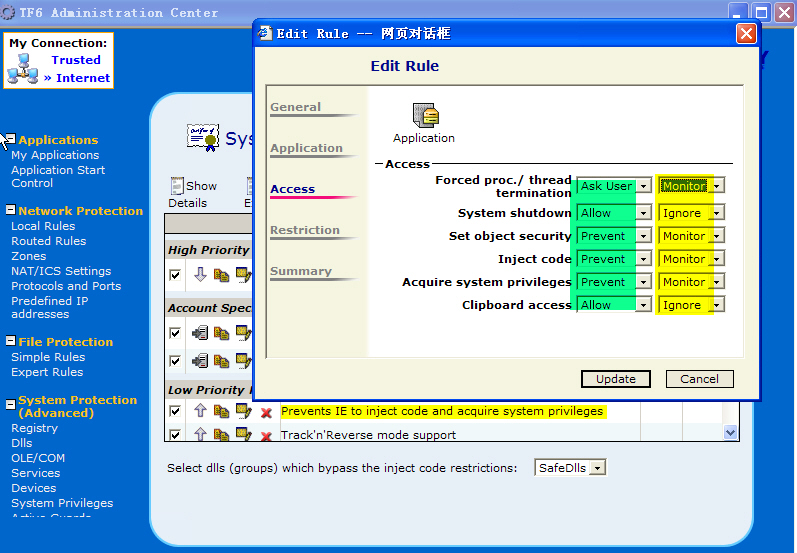Open the Clipboard access Ignore dropdown
Image resolution: width=797 pixels, height=553 pixels.
coord(691,304)
